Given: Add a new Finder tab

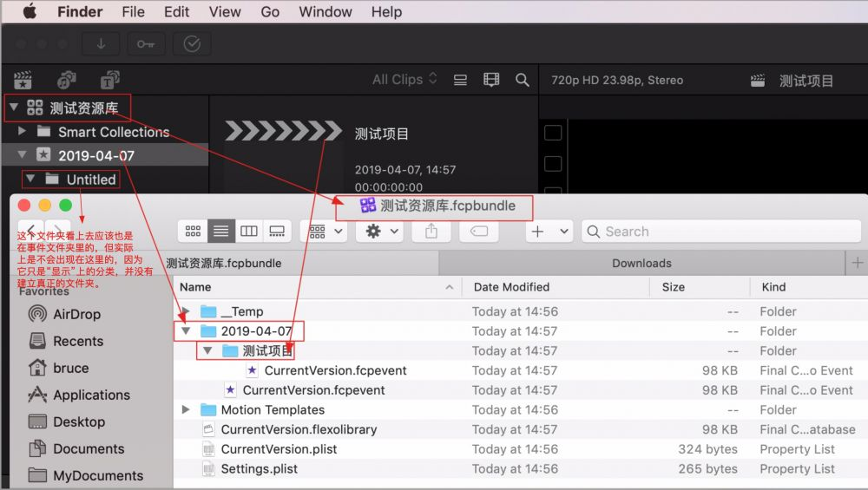Looking at the screenshot, I should (x=857, y=264).
